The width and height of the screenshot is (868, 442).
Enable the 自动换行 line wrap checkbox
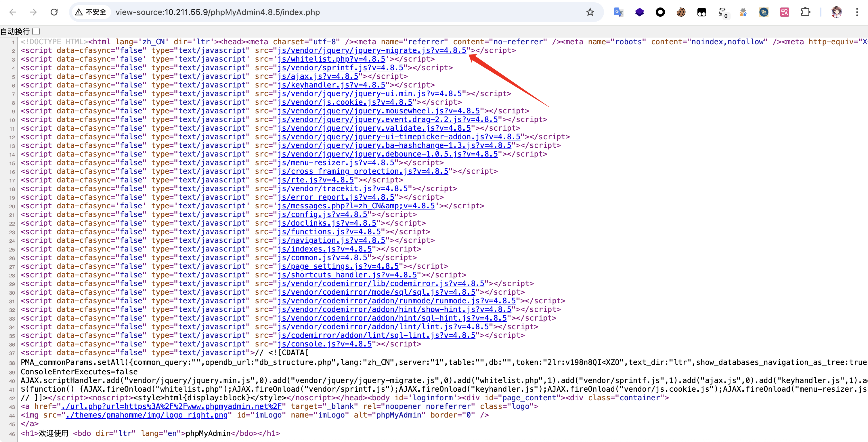[x=37, y=32]
